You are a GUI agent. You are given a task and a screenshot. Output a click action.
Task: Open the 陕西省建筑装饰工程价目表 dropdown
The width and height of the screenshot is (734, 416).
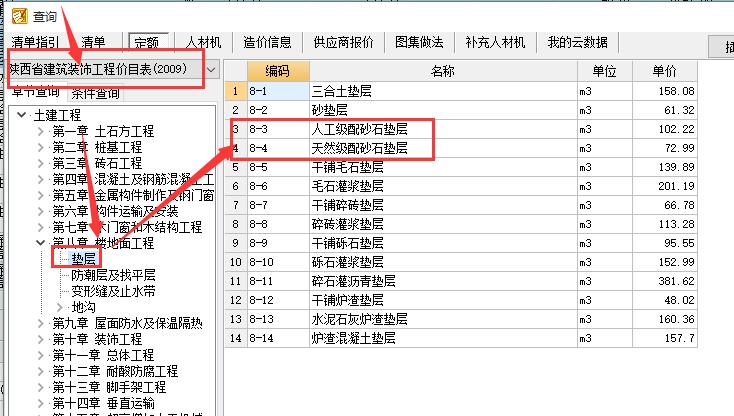point(211,70)
